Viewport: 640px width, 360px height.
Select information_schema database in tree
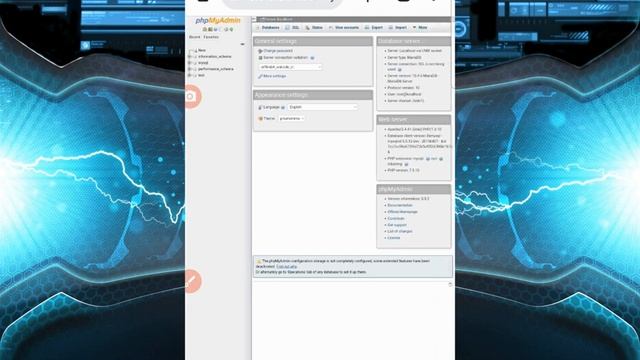[215, 57]
